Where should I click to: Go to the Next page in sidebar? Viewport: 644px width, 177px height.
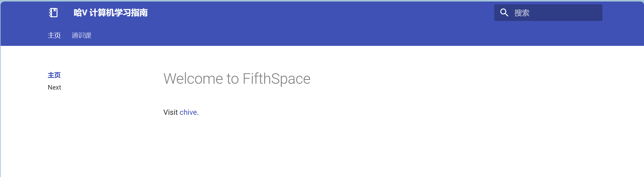pos(54,87)
